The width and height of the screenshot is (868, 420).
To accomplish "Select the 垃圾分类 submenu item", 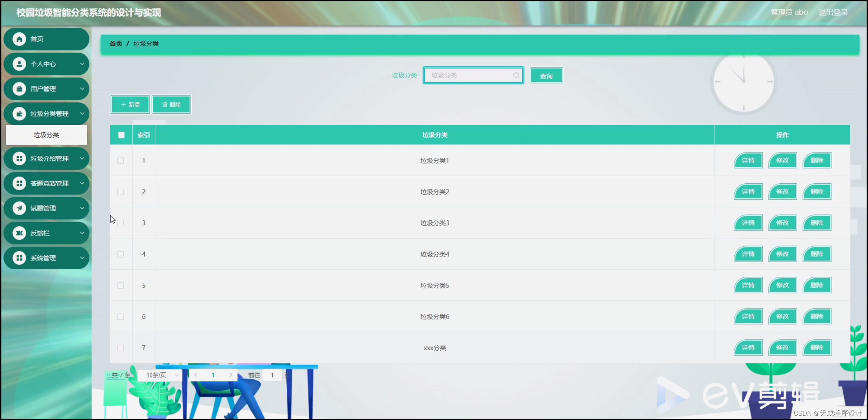I will (x=46, y=135).
